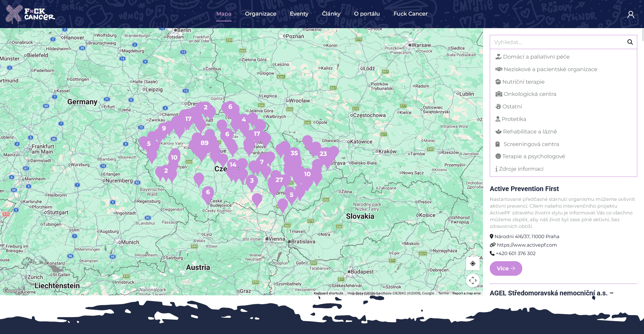The image size is (644, 334).
Task: Select Screeningová centra category
Action: click(531, 144)
